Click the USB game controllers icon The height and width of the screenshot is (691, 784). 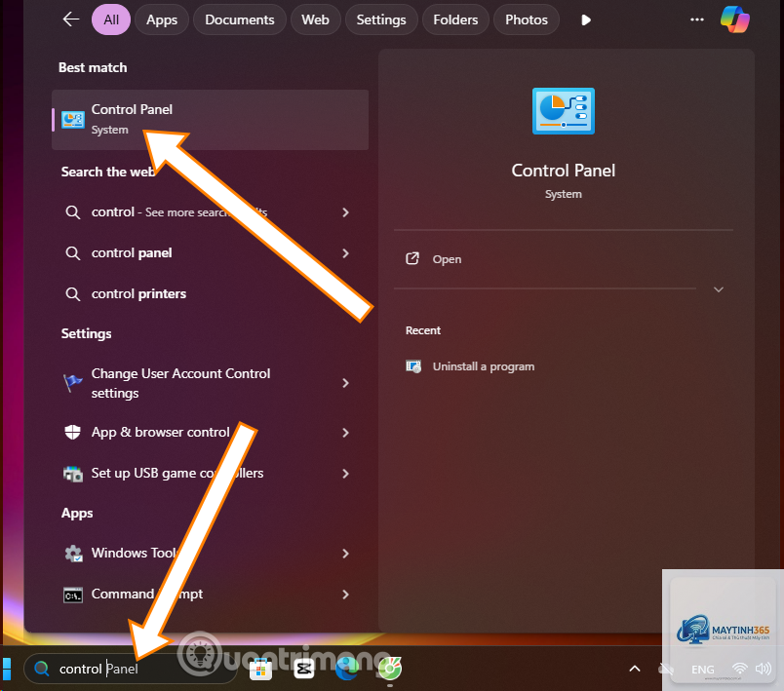[73, 473]
